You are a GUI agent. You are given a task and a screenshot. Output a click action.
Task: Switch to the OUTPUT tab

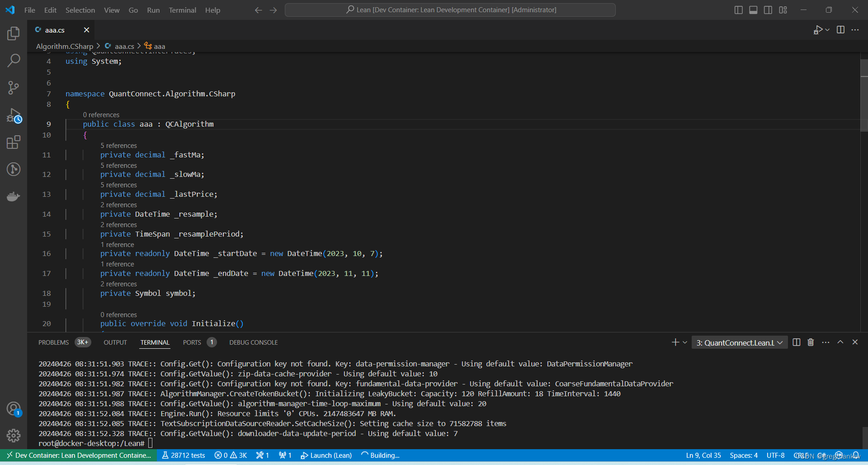click(115, 342)
